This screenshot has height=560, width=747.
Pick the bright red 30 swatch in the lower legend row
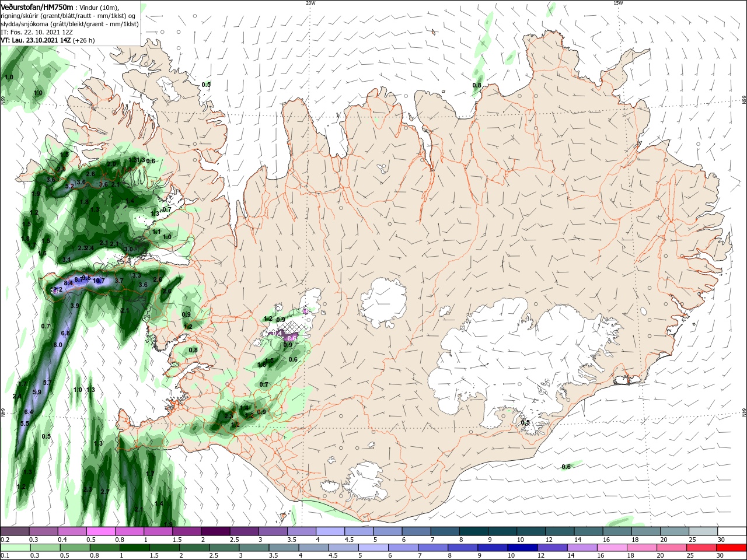731,548
